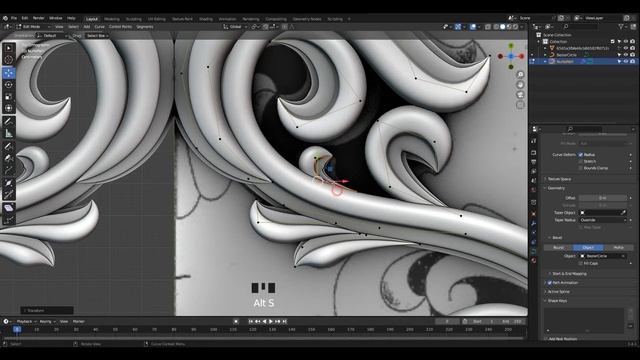Open the Modifier properties wrench tab
Screen dimensions: 640x360
[x=533, y=223]
